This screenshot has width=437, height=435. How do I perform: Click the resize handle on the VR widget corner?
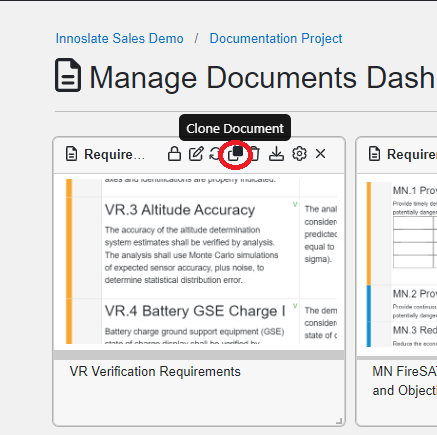pyautogui.click(x=339, y=421)
